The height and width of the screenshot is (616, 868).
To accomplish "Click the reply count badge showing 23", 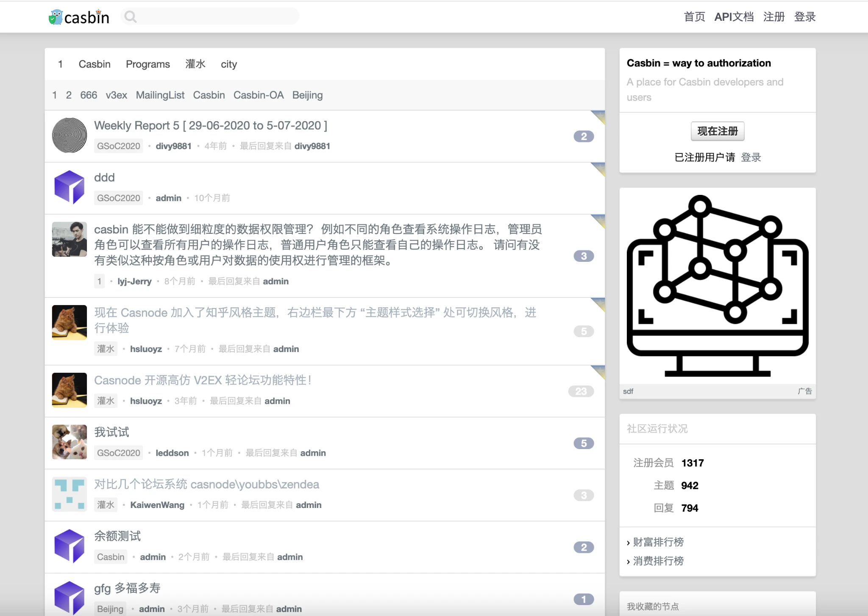I will pyautogui.click(x=581, y=391).
